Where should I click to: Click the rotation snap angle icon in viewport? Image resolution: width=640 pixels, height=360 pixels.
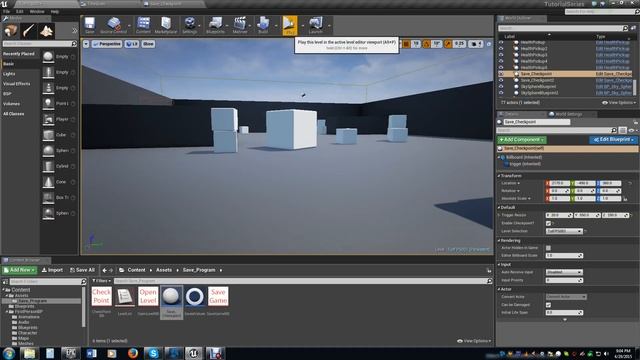(426, 44)
